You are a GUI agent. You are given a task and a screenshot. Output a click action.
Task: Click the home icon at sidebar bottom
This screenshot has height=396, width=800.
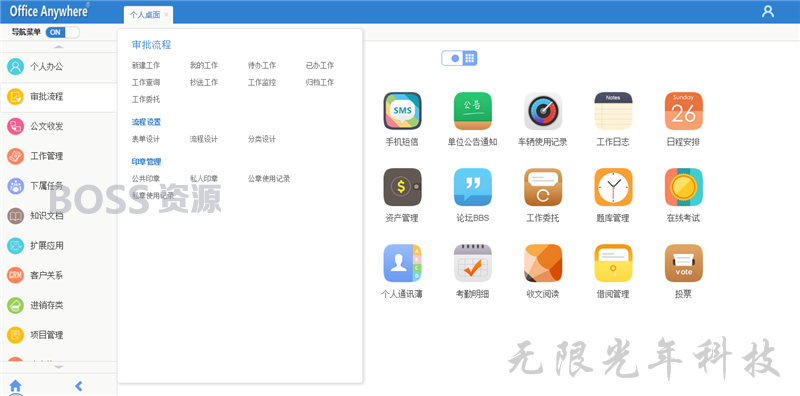16,386
